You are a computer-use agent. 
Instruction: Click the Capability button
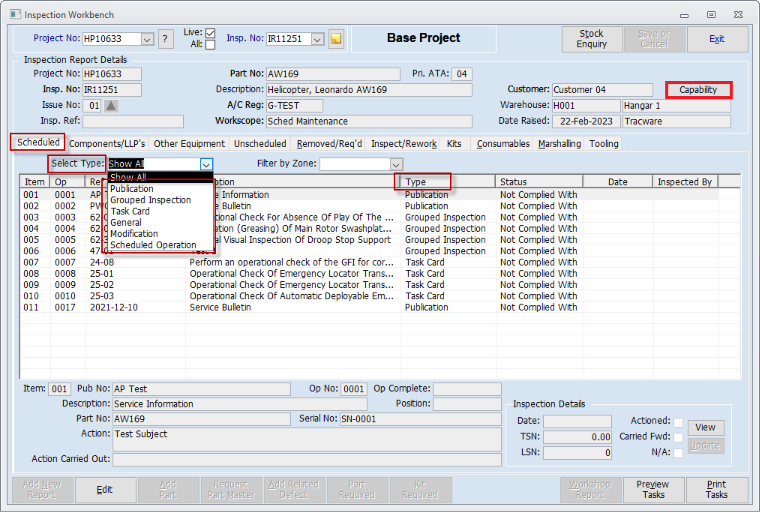pyautogui.click(x=698, y=90)
